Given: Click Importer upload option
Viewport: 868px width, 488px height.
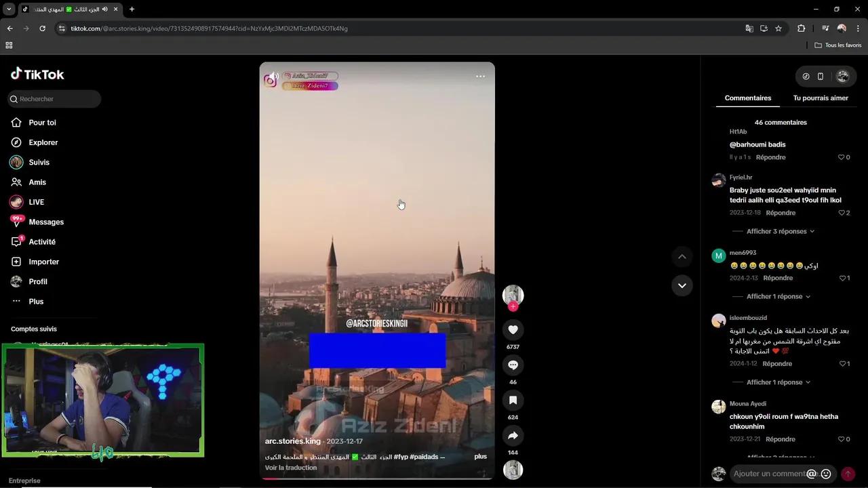Looking at the screenshot, I should [35, 262].
